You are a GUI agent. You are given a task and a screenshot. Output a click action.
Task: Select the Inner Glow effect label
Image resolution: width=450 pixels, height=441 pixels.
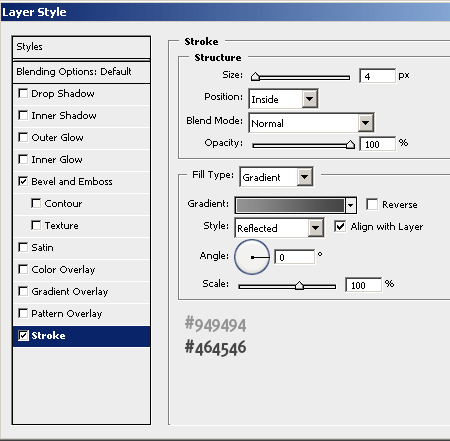tap(57, 160)
